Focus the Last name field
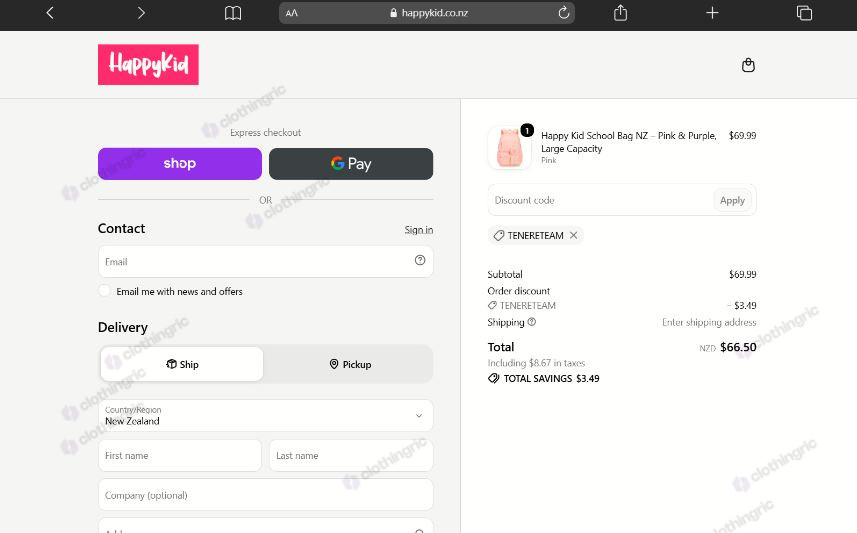The image size is (857, 533). click(351, 455)
